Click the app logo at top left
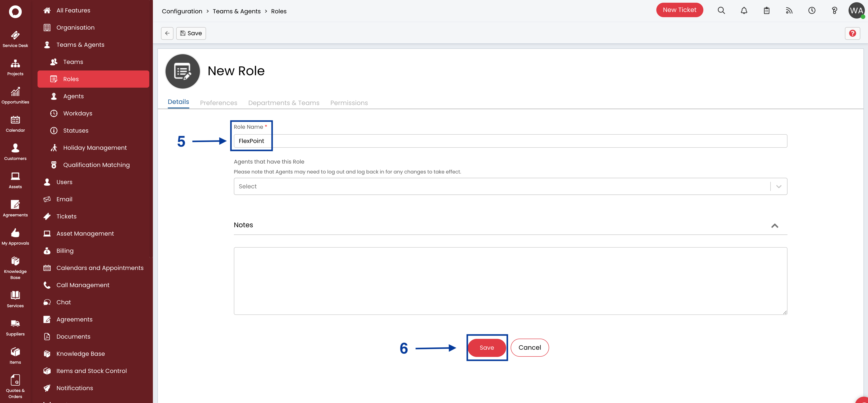 pyautogui.click(x=15, y=12)
